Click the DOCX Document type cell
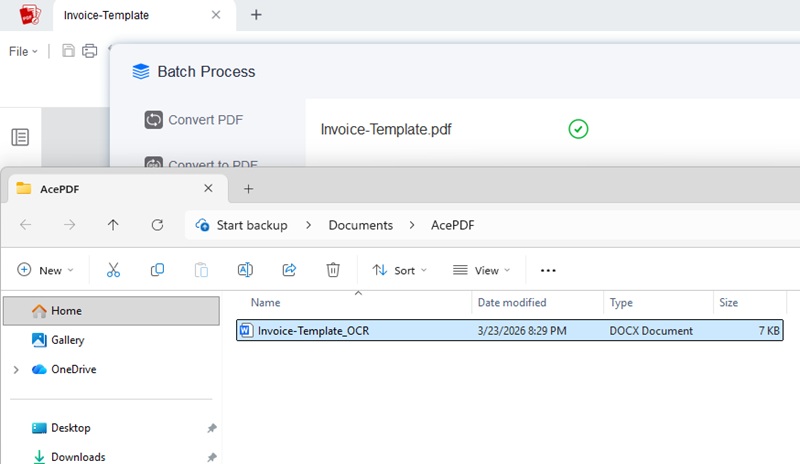Viewport: 800px width, 464px height. 651,331
